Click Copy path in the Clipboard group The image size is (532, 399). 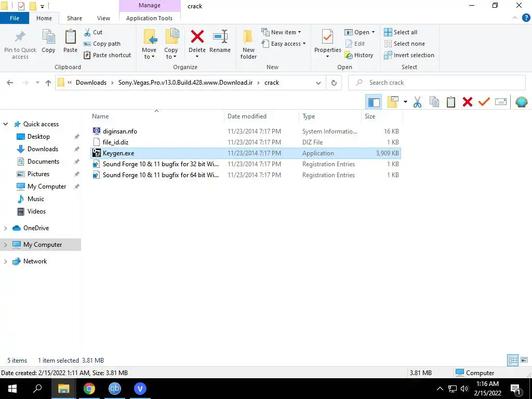point(102,44)
